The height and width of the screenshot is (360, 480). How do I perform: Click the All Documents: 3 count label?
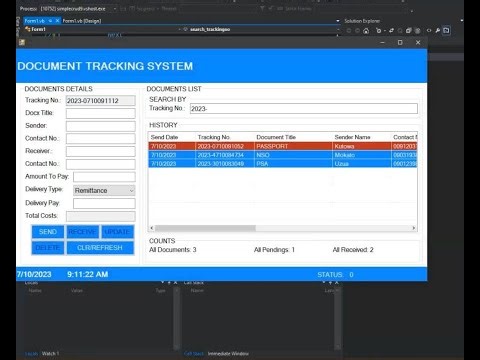coord(173,250)
